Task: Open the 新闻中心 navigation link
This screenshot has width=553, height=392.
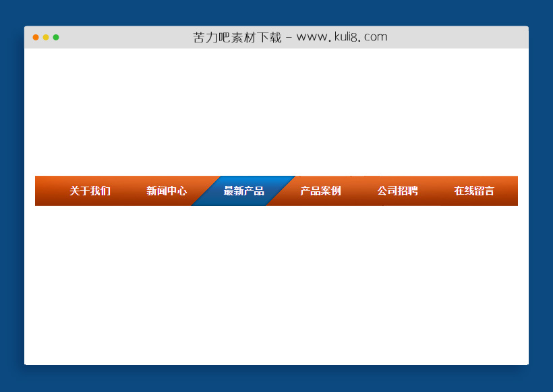Action: pyautogui.click(x=166, y=191)
